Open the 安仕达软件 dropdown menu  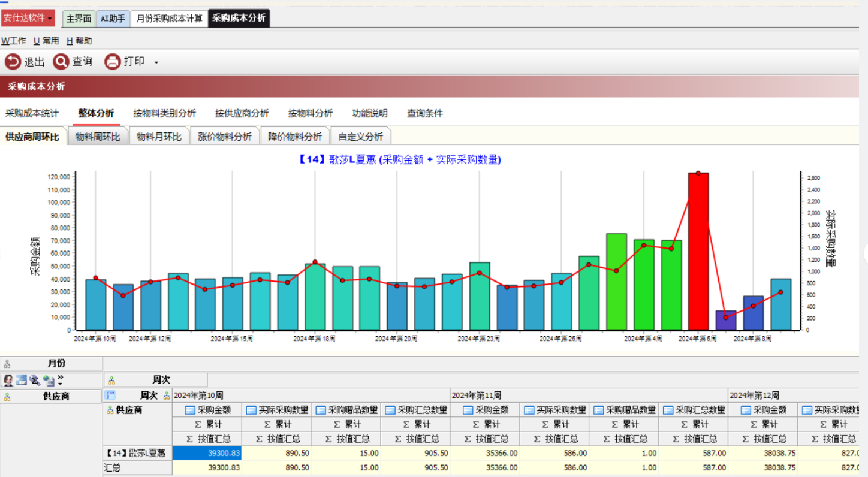(x=28, y=18)
